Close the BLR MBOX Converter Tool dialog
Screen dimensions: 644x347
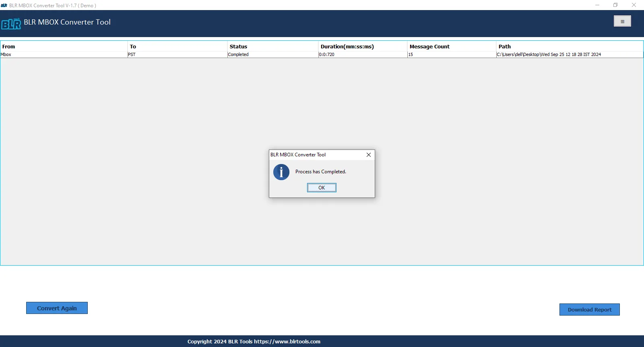(368, 155)
